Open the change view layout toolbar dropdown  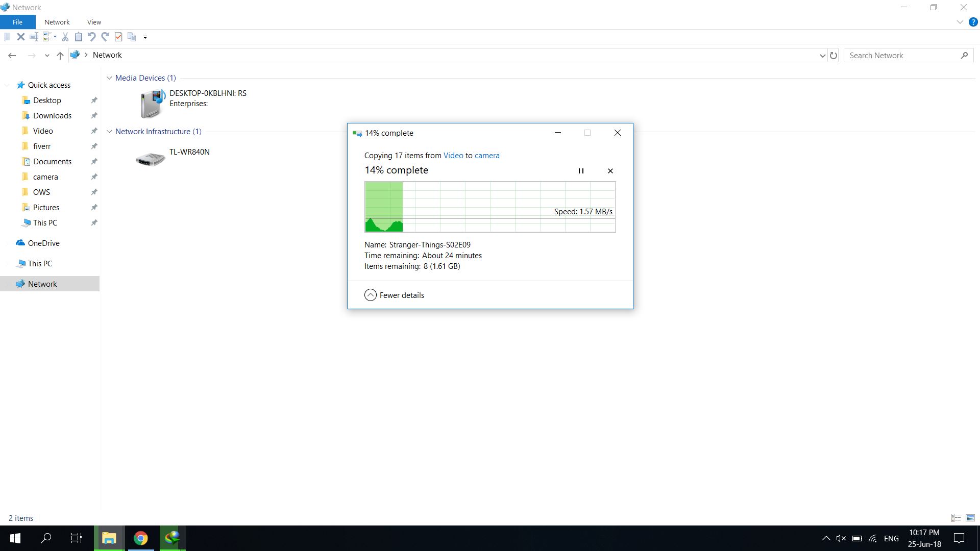(50, 37)
